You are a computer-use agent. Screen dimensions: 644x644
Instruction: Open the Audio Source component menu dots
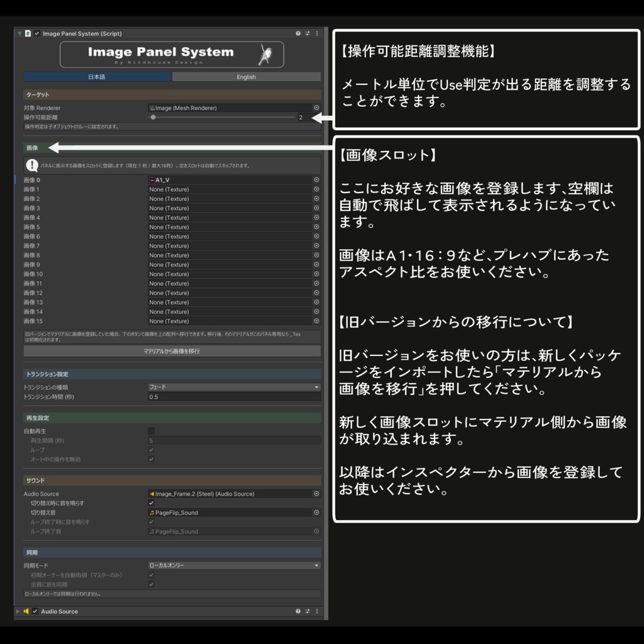pyautogui.click(x=317, y=611)
